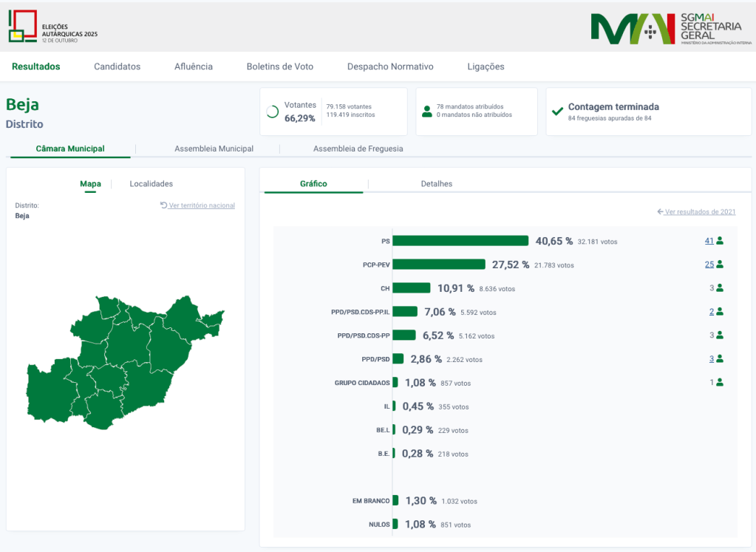
Task: Open Ver resultados de 2021
Action: coord(698,211)
